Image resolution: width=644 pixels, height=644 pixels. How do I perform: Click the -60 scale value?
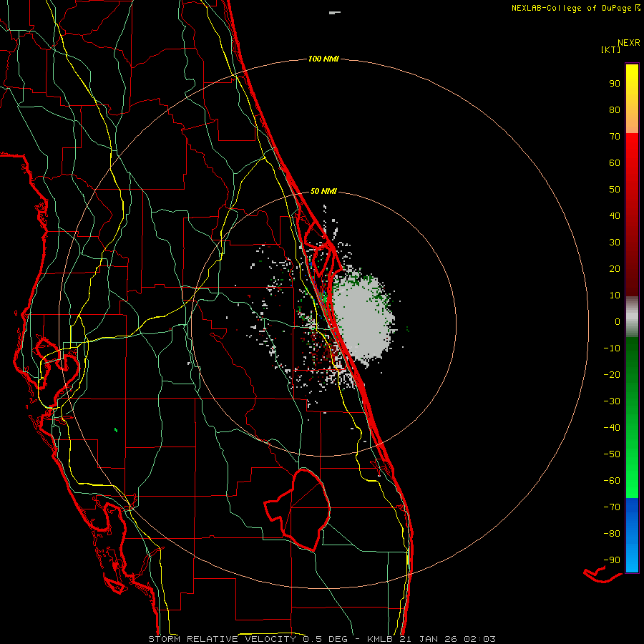(x=612, y=481)
